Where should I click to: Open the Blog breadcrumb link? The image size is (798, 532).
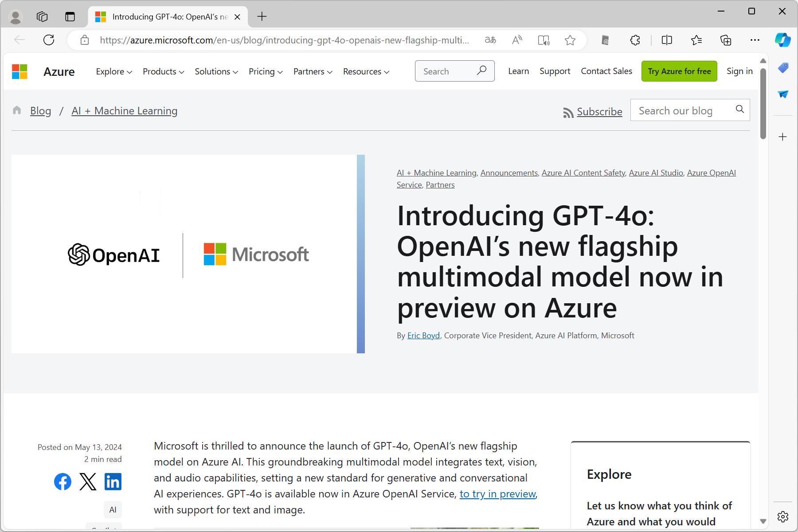point(40,111)
